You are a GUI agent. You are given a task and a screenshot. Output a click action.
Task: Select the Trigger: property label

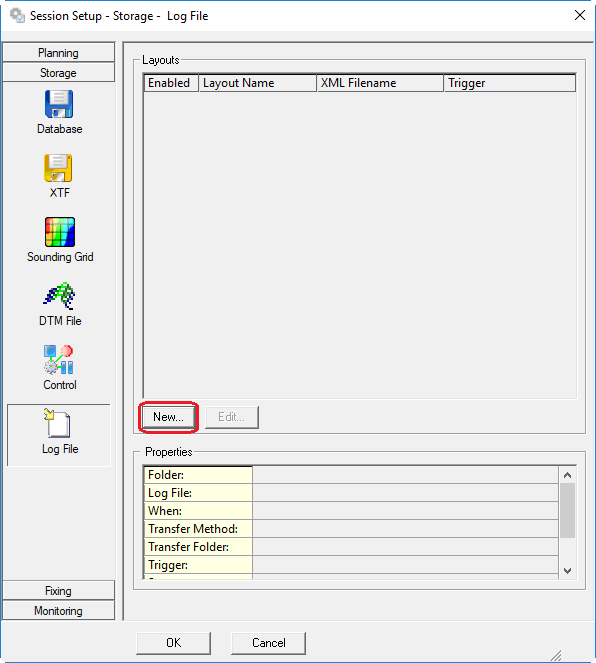coord(198,564)
